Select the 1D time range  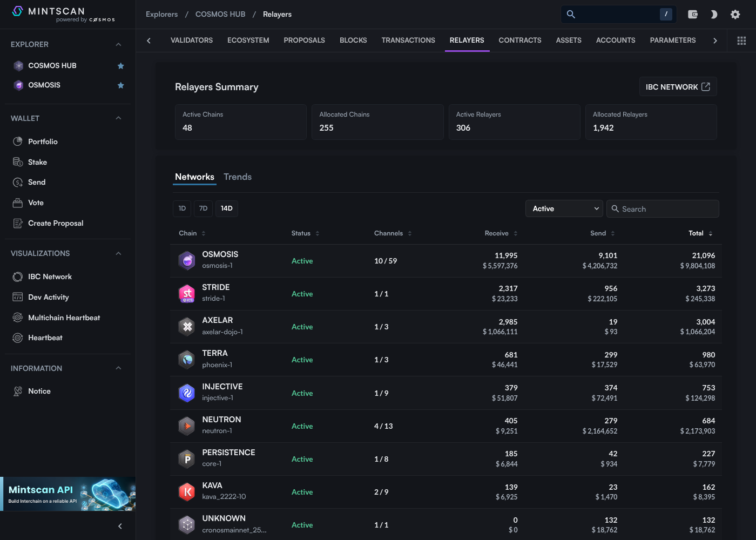(182, 208)
